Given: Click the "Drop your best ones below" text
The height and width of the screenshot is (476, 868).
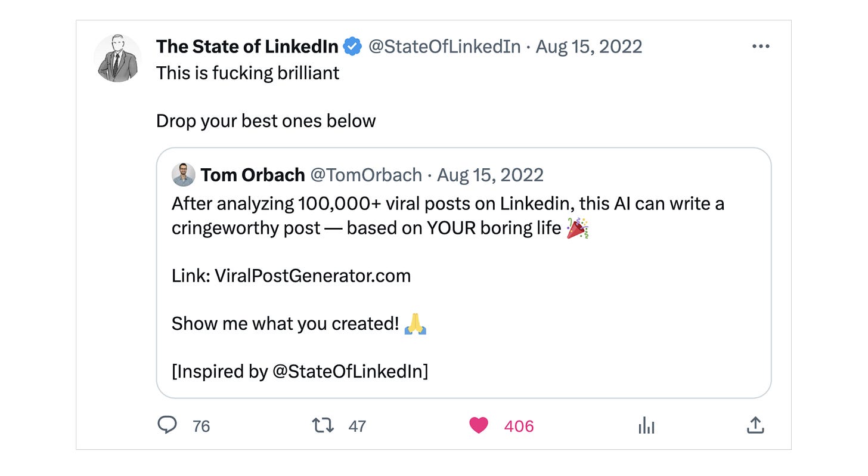Looking at the screenshot, I should (266, 121).
